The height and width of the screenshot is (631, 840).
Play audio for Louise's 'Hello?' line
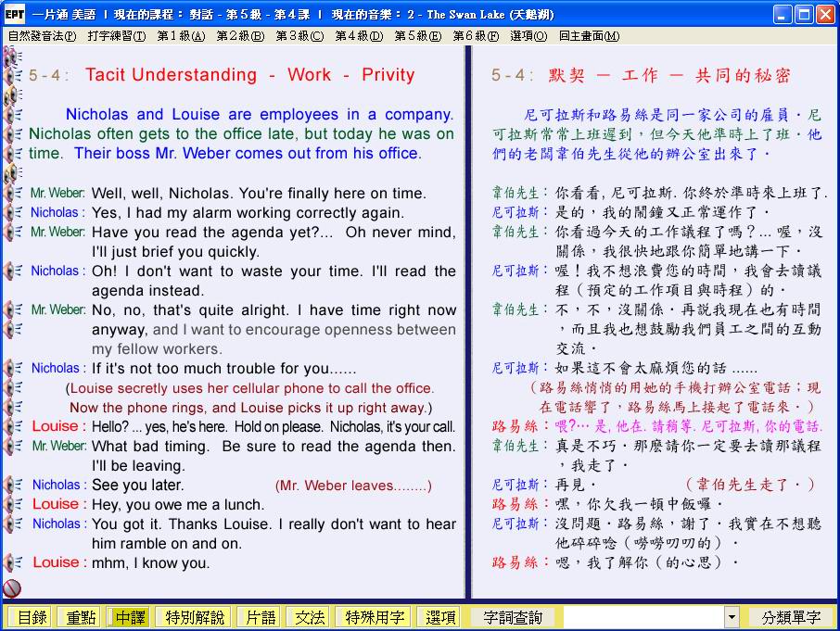point(12,427)
